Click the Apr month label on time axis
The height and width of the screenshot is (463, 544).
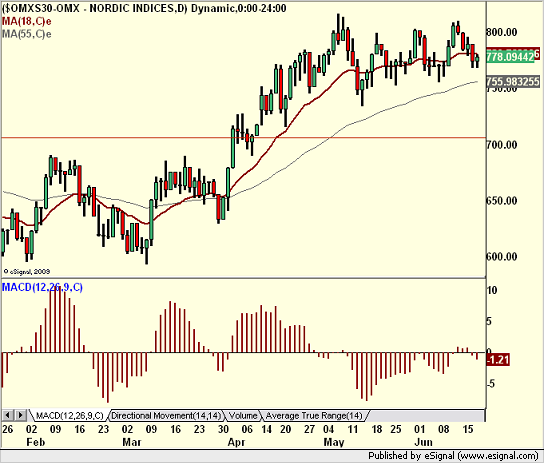(x=237, y=443)
